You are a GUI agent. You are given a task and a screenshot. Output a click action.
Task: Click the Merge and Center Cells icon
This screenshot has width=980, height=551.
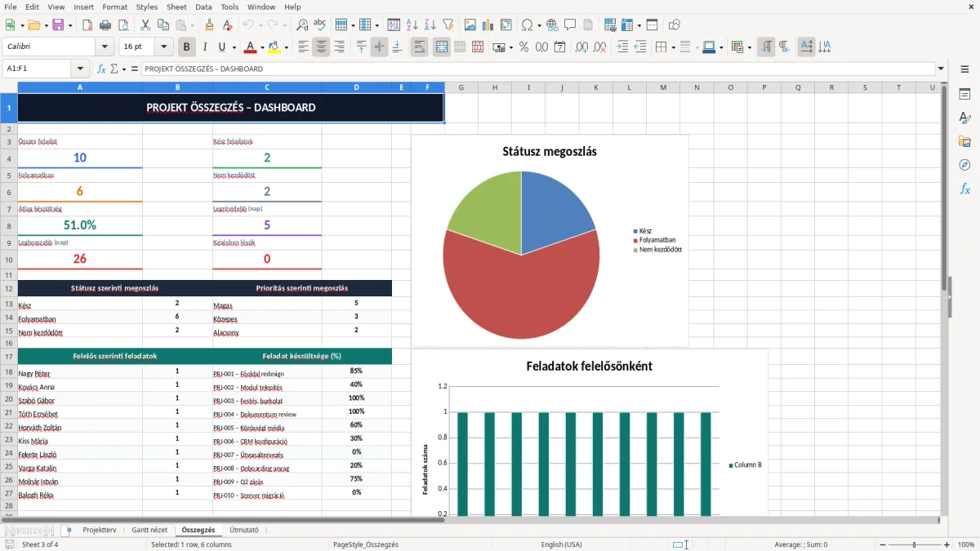coord(442,47)
